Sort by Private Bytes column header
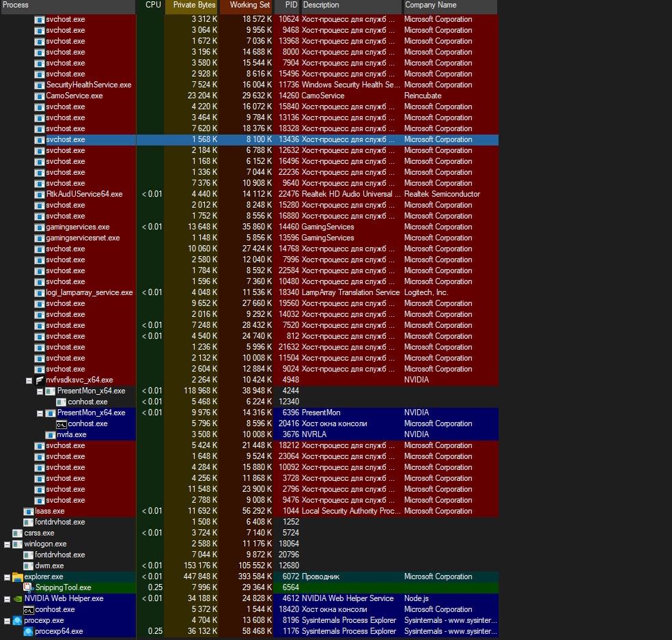 tap(193, 5)
